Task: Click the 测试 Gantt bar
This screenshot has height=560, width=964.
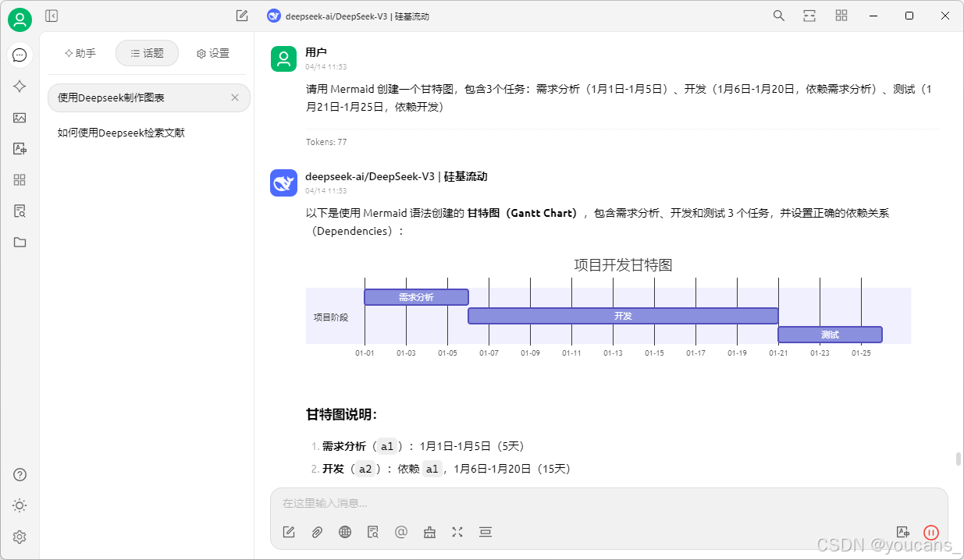Action: (830, 335)
